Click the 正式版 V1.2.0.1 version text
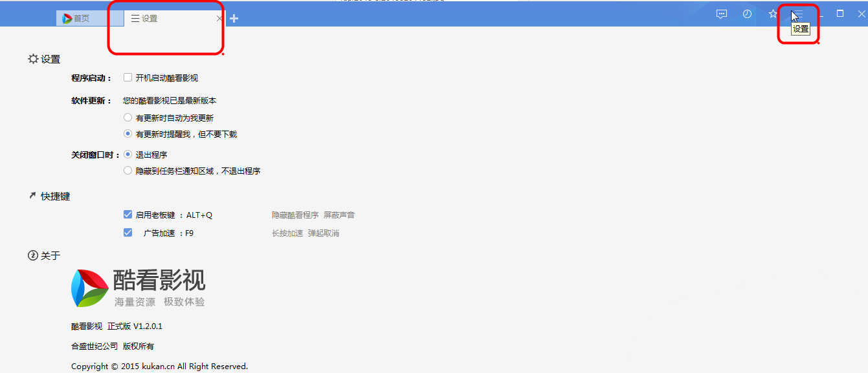Screen dimensions: 868x373 [x=135, y=326]
